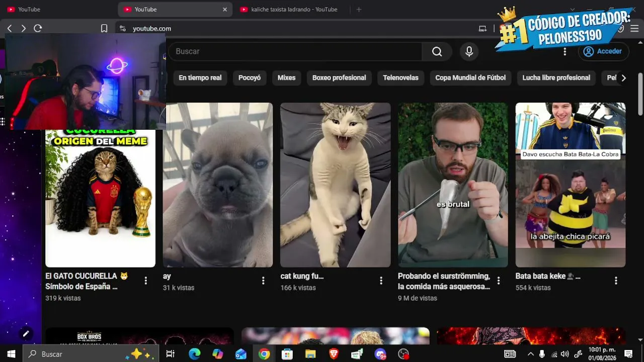
Task: Focus the YouTube 'Buscar' search field
Action: tap(295, 51)
